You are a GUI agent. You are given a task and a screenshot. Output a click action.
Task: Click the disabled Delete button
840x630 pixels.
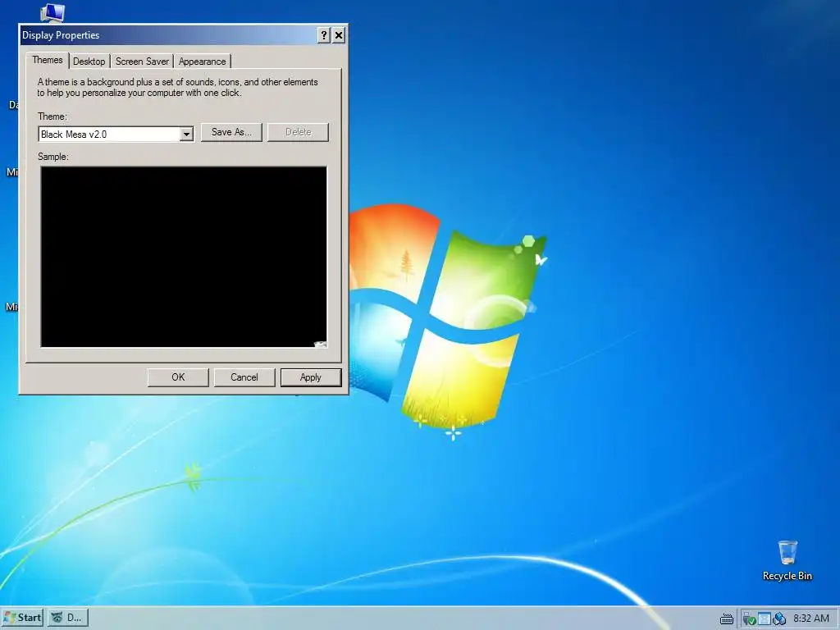point(298,132)
